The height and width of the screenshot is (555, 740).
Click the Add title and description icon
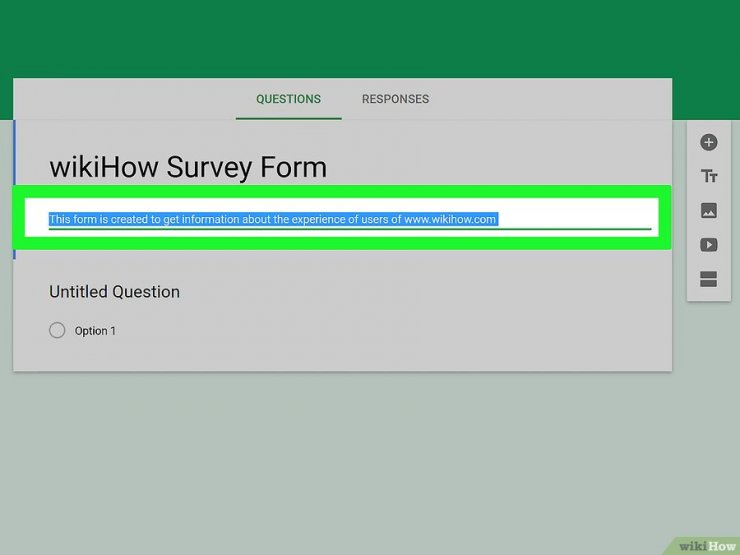[x=709, y=177]
